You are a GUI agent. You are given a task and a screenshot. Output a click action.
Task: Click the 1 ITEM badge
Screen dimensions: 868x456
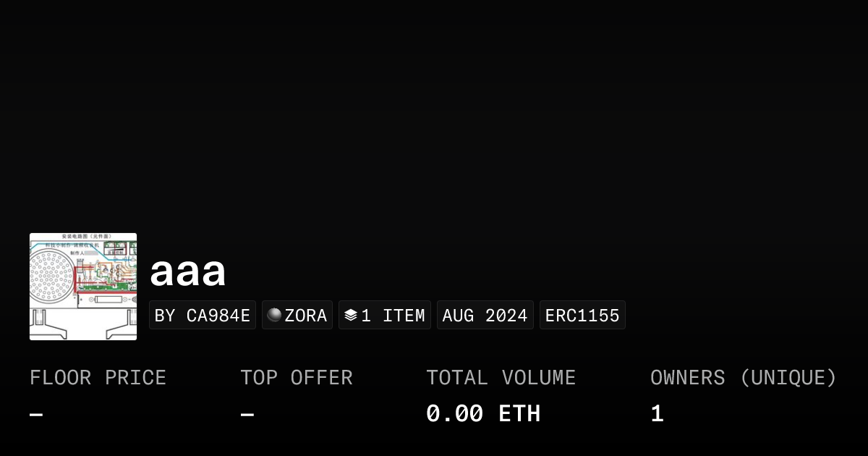(x=384, y=315)
